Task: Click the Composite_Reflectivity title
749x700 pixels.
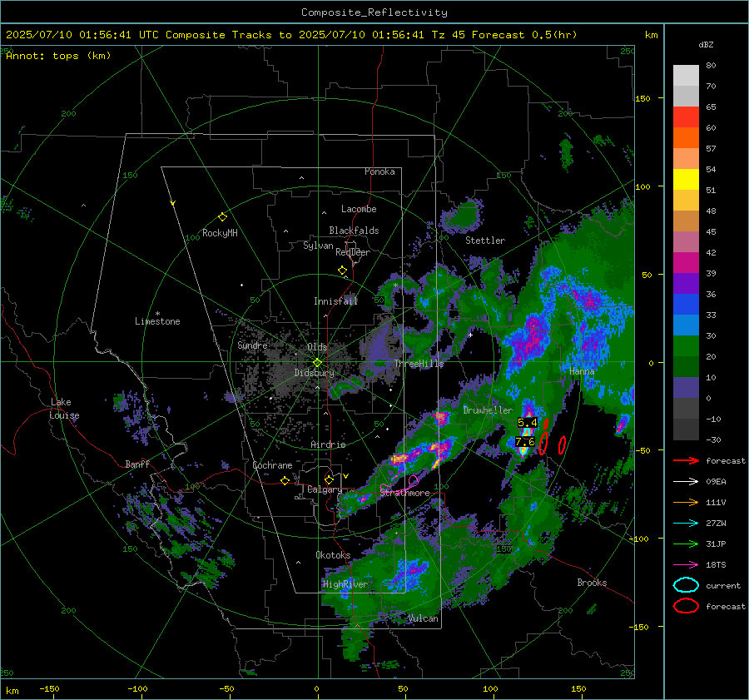Action: [x=374, y=12]
